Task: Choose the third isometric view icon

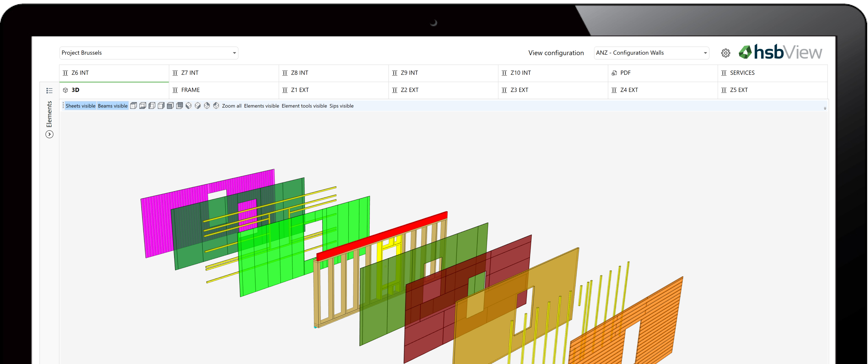Action: [207, 106]
